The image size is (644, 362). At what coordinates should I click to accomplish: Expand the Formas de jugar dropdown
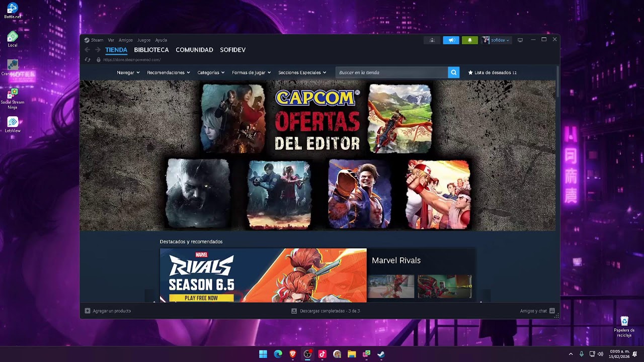tap(252, 72)
